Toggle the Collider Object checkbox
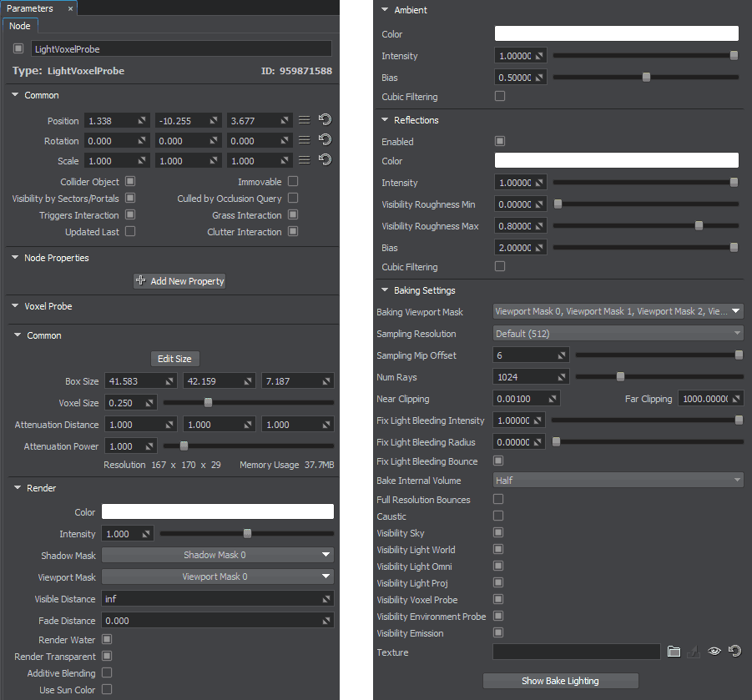 pyautogui.click(x=130, y=182)
